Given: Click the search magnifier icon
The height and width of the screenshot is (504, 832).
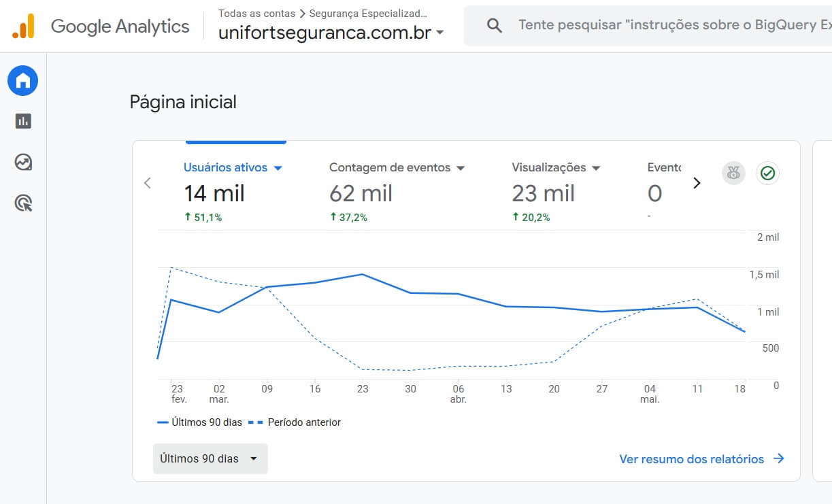Looking at the screenshot, I should (495, 26).
